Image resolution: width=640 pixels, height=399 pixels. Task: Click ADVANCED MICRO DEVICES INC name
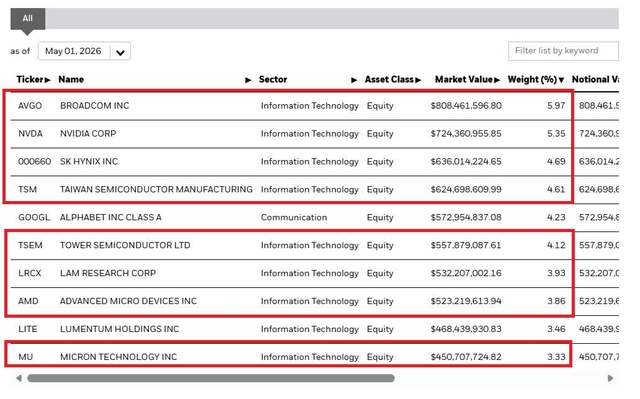point(128,301)
